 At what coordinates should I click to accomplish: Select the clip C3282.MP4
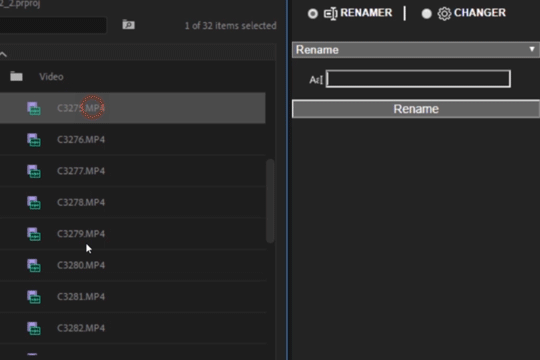pyautogui.click(x=81, y=328)
